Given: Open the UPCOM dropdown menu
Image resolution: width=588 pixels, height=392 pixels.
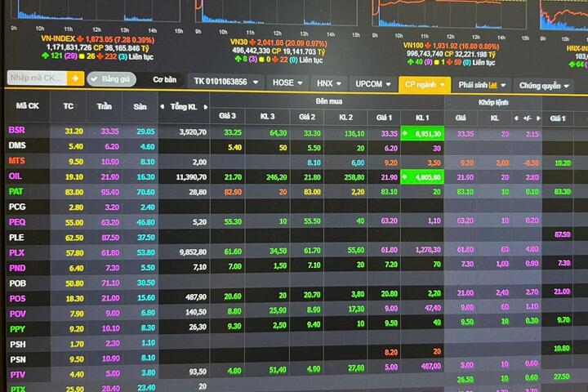Looking at the screenshot, I should pos(373,84).
